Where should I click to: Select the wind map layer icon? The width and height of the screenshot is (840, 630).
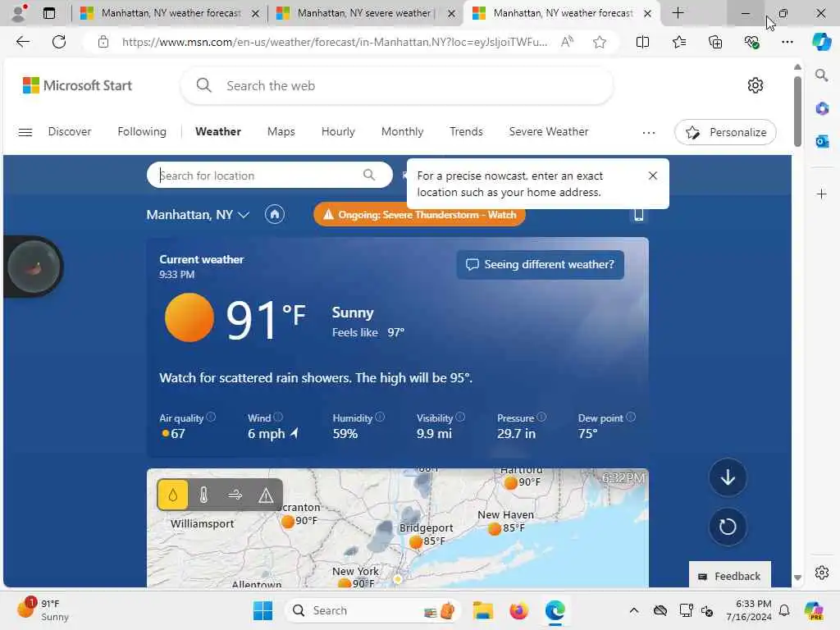tap(235, 495)
